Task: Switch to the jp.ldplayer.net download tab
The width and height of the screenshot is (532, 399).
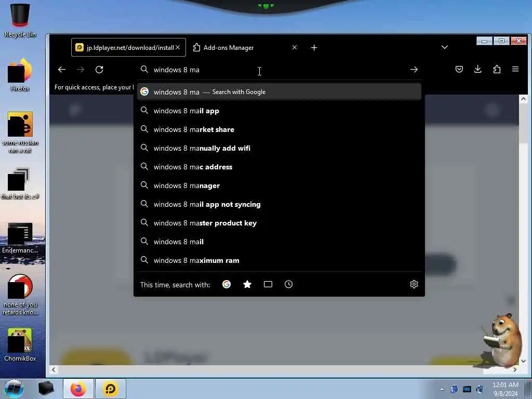Action: tap(129, 47)
